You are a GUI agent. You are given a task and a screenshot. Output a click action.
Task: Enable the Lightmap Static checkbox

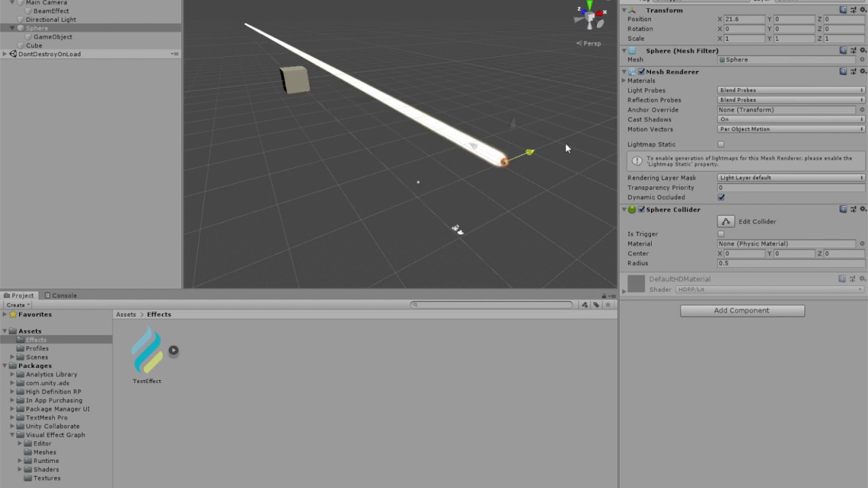721,144
